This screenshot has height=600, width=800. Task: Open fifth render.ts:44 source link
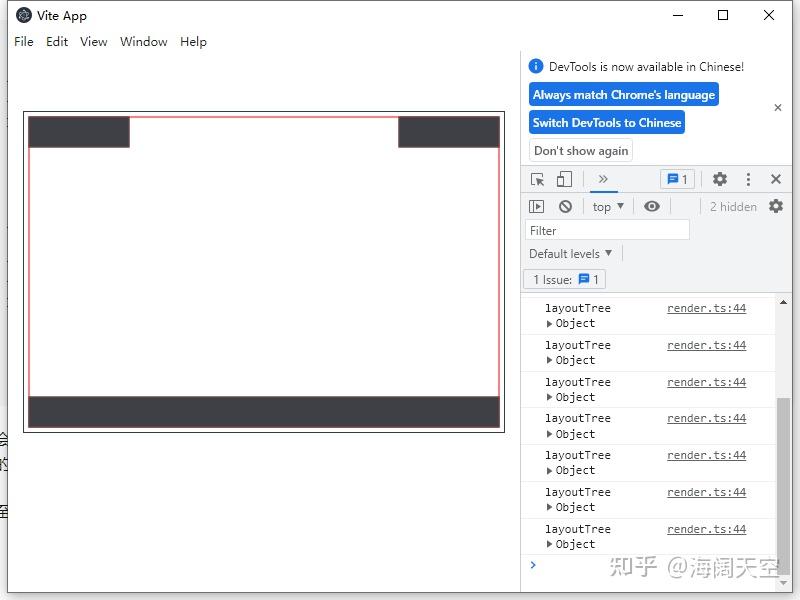(x=706, y=455)
